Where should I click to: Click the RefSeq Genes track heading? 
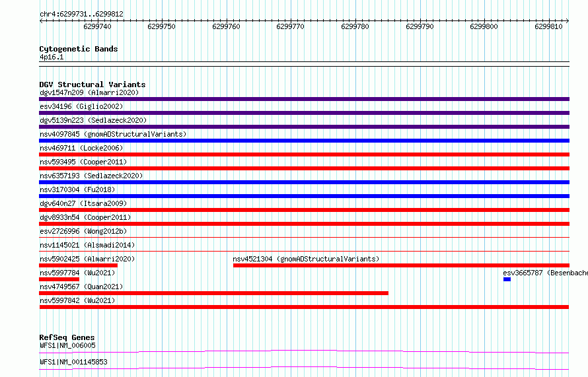point(67,337)
